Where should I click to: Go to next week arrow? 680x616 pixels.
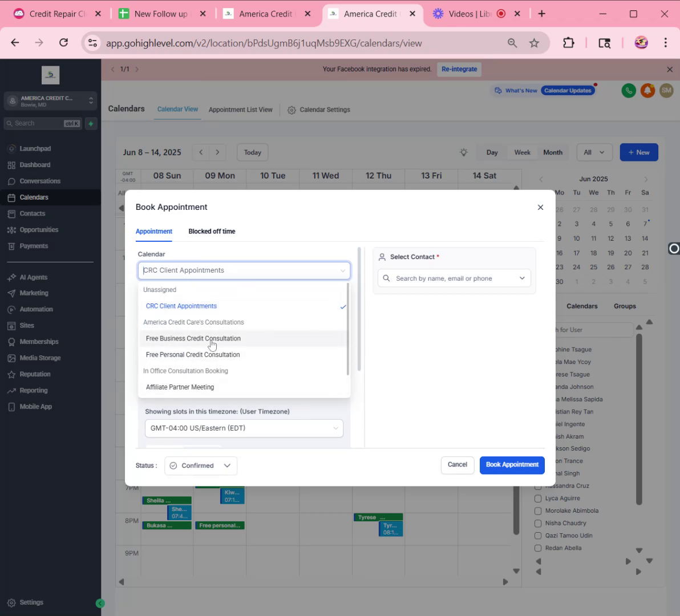coord(218,152)
